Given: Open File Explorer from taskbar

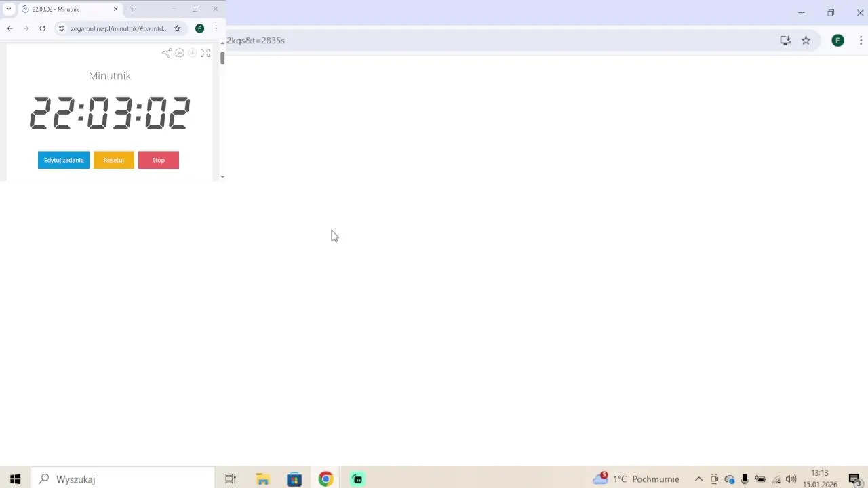Looking at the screenshot, I should click(262, 479).
